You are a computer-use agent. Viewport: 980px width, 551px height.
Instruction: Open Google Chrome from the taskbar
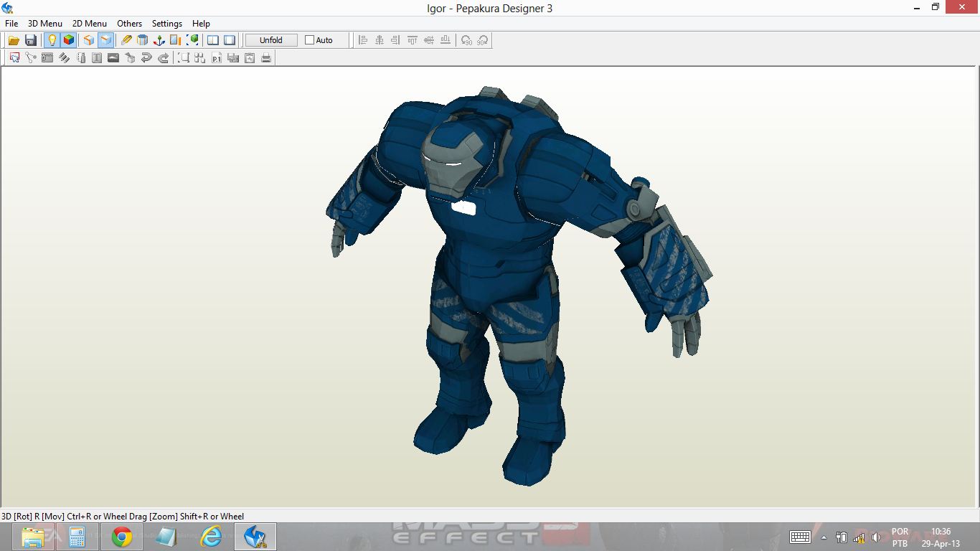click(122, 537)
